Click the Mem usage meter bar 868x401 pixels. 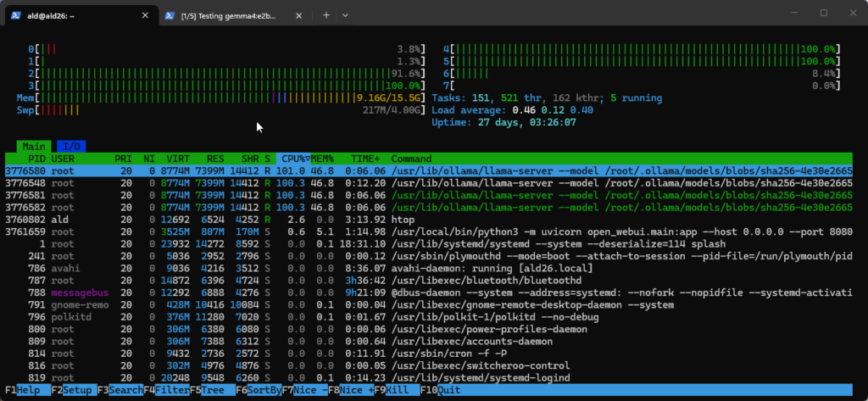click(221, 98)
